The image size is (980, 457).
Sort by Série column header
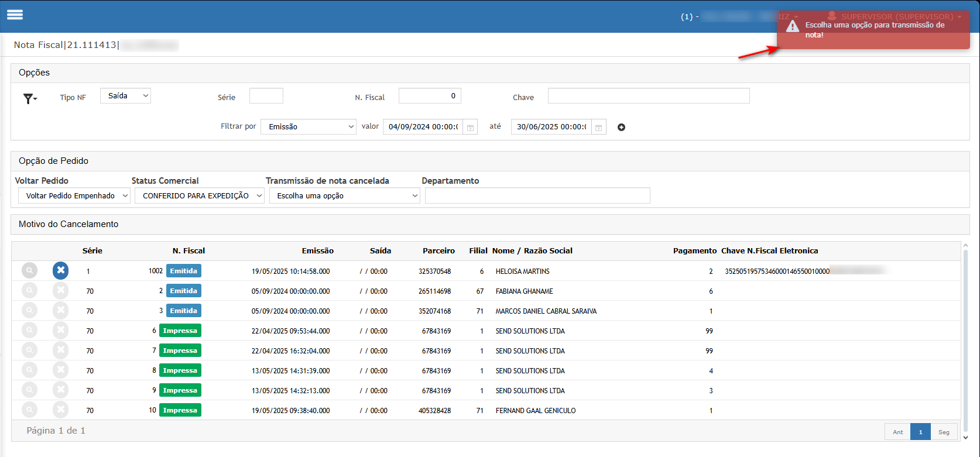pyautogui.click(x=92, y=250)
